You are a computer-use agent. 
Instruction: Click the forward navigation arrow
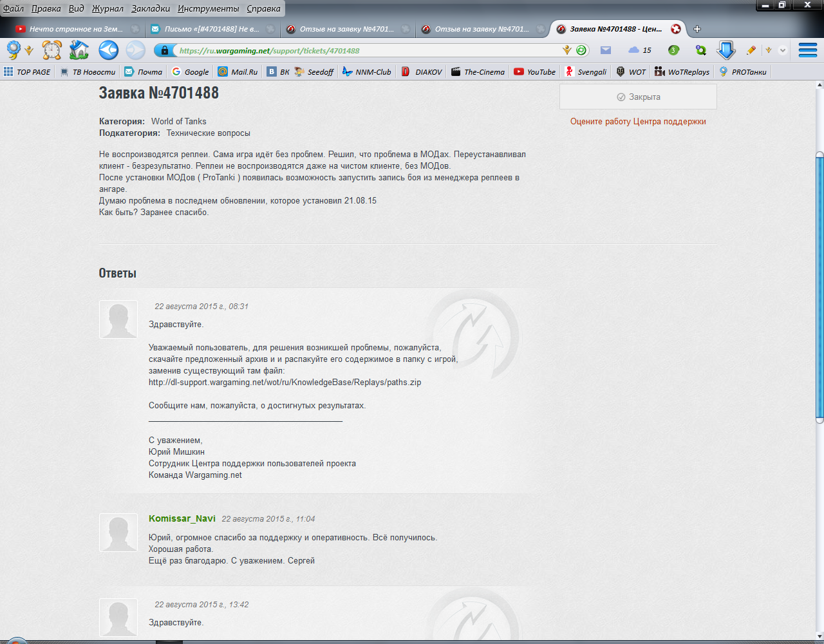135,50
